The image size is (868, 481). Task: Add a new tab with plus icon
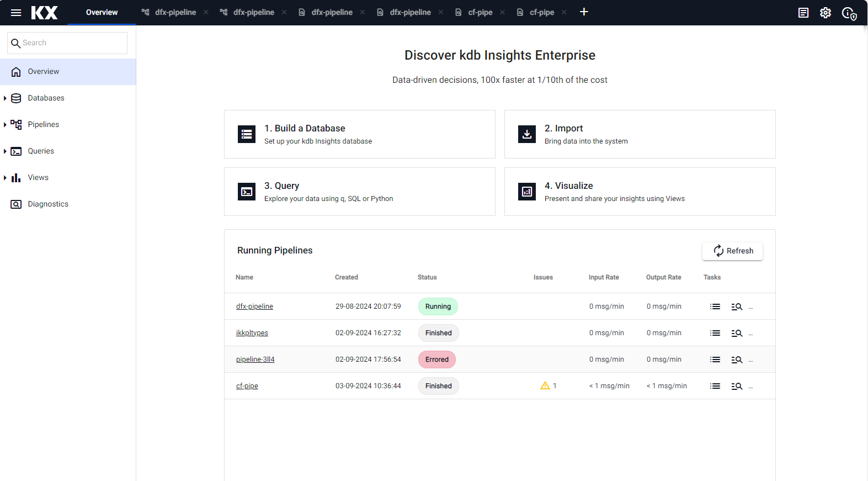(x=584, y=12)
